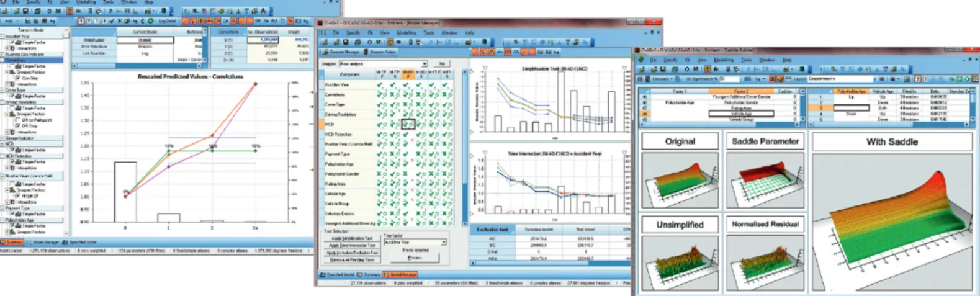The height and width of the screenshot is (296, 980).
Task: Click the 'O' toolbar icon in middle window
Action: (x=370, y=42)
